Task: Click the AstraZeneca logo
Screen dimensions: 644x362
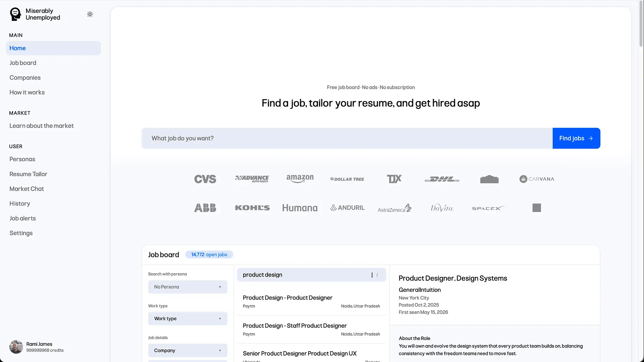Action: pyautogui.click(x=394, y=208)
